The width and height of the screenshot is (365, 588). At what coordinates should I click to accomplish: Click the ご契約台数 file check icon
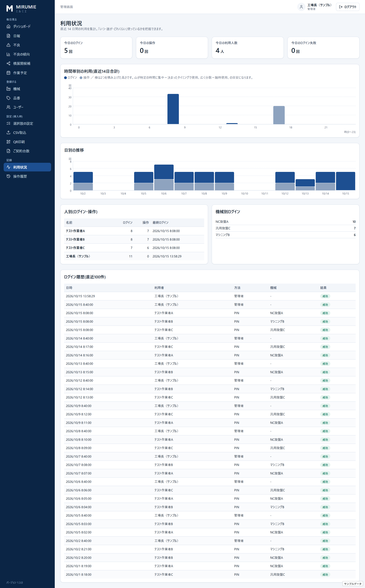click(x=9, y=151)
